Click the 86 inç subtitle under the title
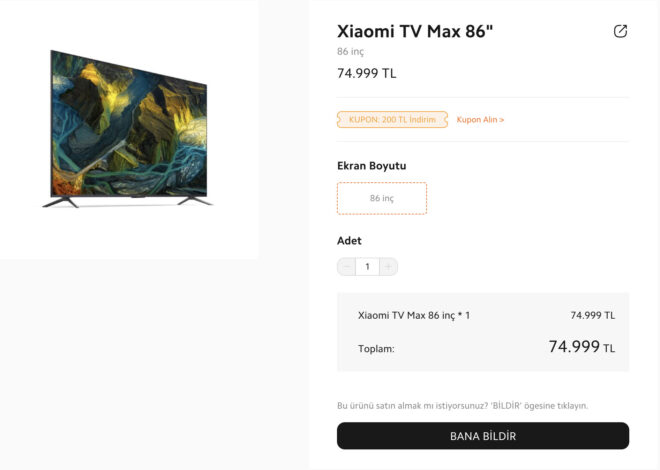This screenshot has height=470, width=660. [352, 51]
